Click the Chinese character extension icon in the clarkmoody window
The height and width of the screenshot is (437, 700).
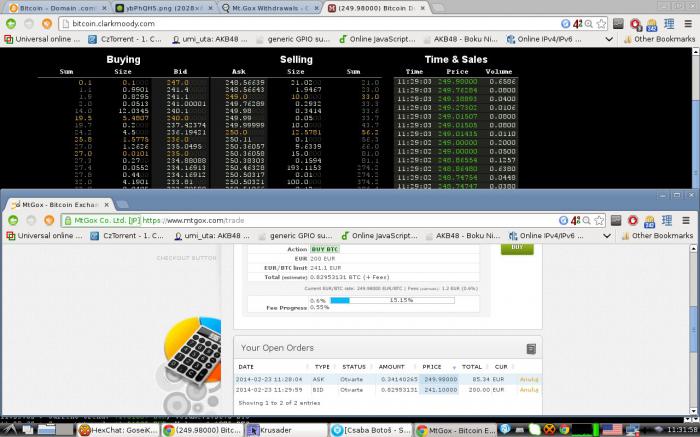pos(669,24)
